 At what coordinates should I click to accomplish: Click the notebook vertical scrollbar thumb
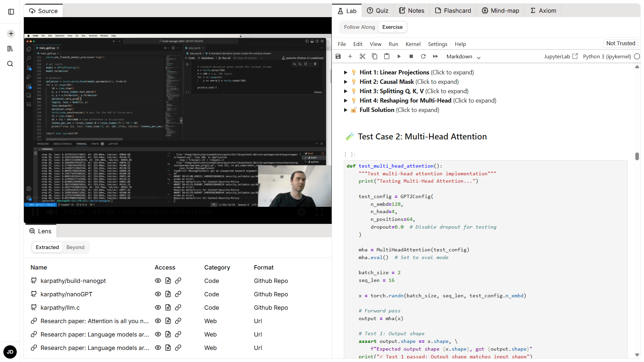tap(637, 156)
